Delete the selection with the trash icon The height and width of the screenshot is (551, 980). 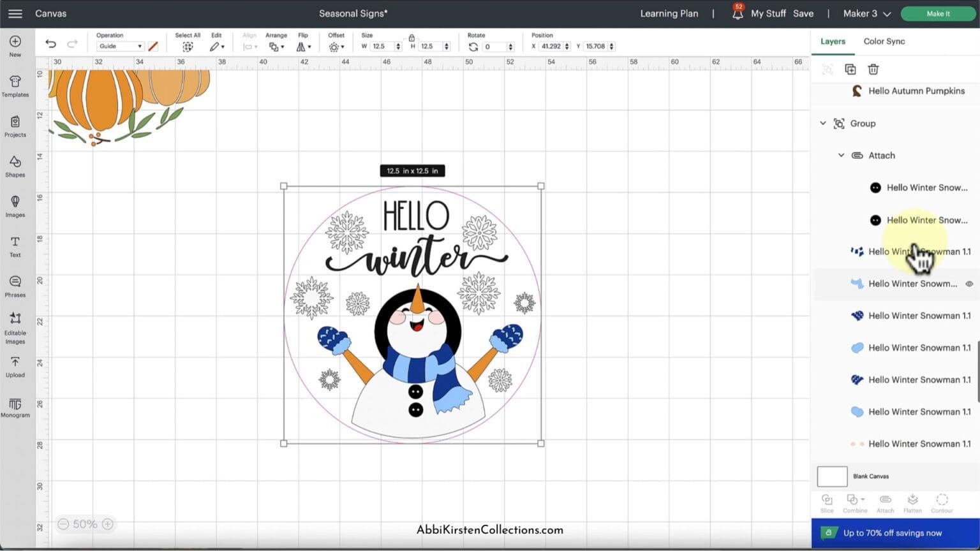coord(873,69)
